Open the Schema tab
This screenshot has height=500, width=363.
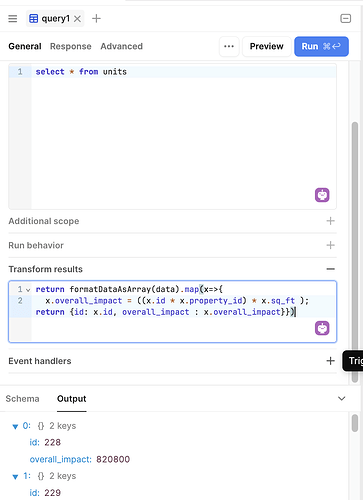point(22,399)
